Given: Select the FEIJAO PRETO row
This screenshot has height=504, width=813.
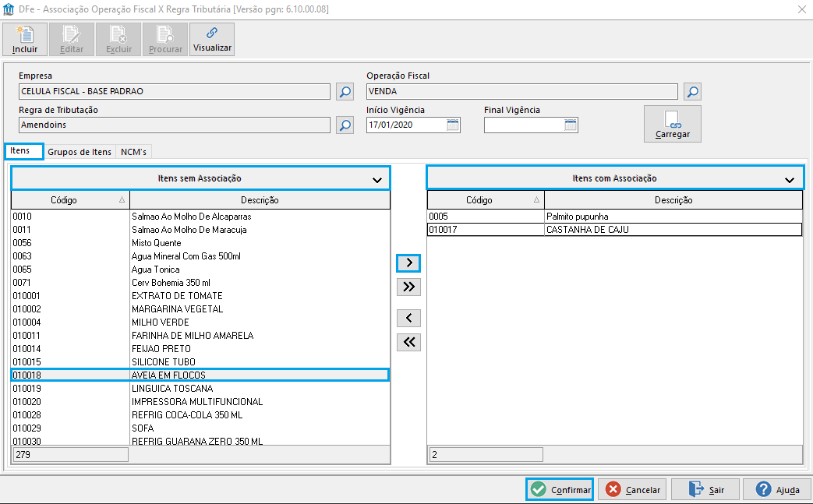Looking at the screenshot, I should click(x=200, y=349).
